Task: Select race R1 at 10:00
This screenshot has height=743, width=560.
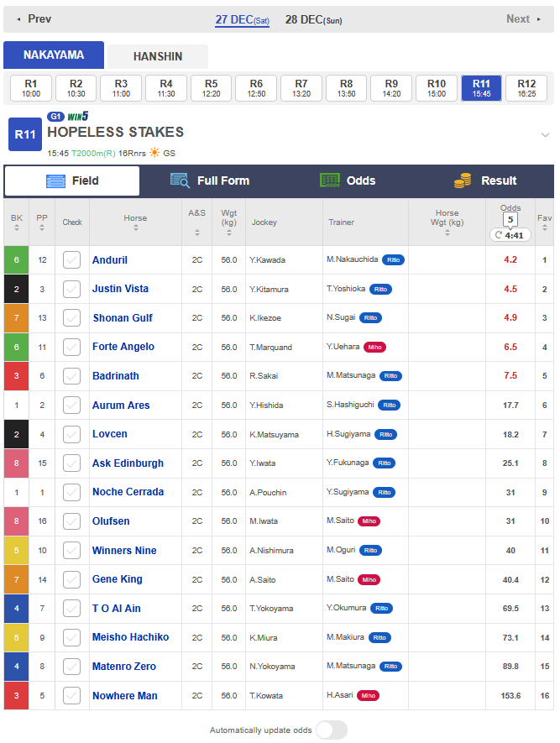Action: pos(31,88)
